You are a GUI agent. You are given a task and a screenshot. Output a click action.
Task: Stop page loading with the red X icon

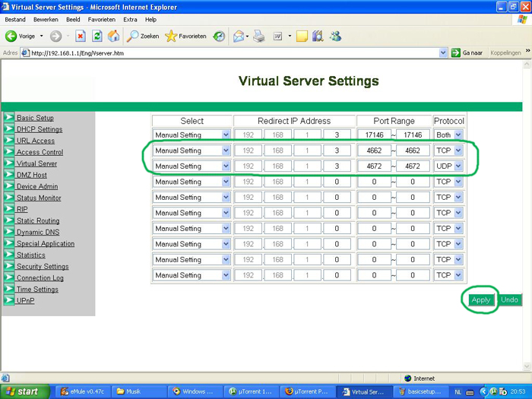point(81,36)
